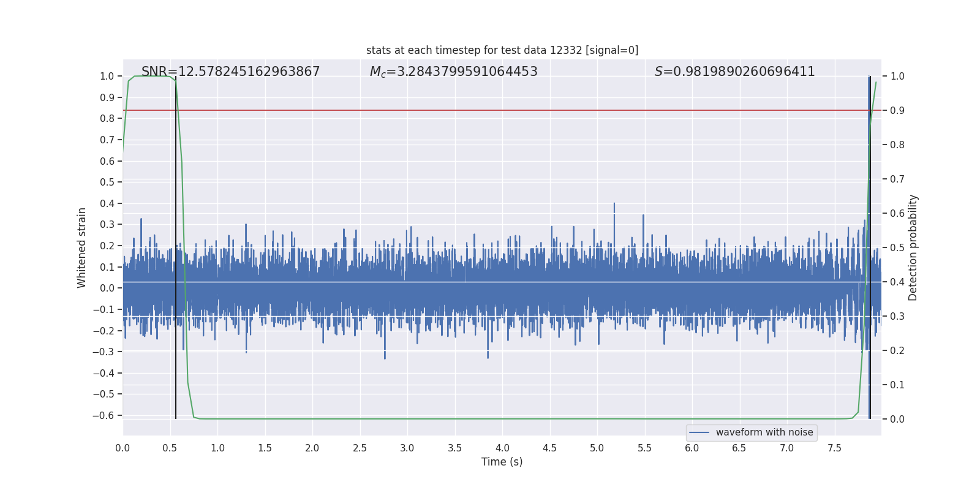
Task: Click the black vertical marker near 7.85 seconds
Action: [870, 247]
